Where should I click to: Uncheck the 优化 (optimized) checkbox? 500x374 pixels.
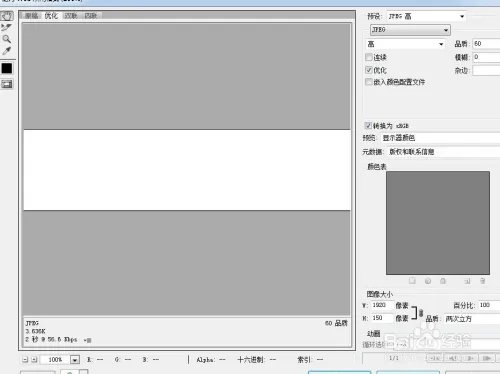click(369, 70)
